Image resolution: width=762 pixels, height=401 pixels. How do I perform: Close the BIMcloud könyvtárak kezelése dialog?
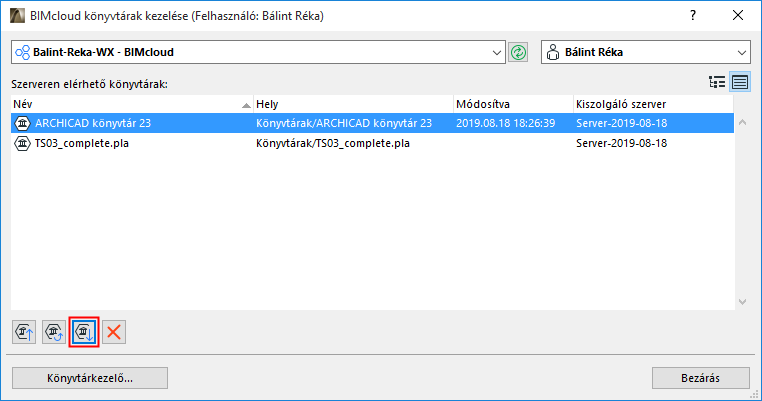click(738, 16)
